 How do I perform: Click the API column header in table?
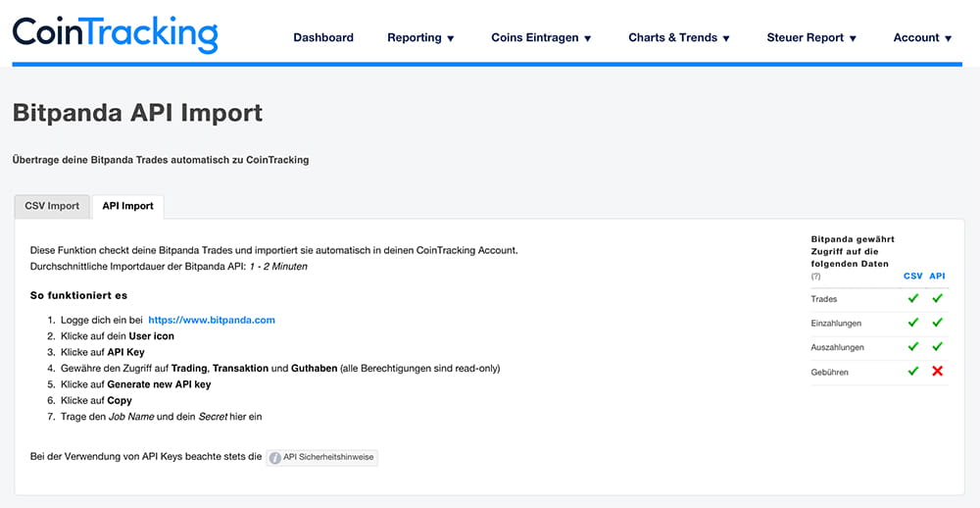click(937, 276)
